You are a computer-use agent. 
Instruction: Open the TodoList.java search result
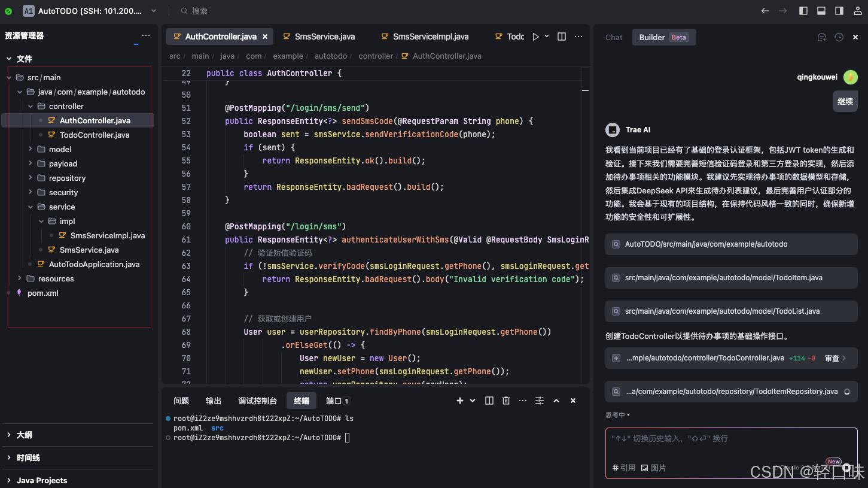tap(731, 311)
